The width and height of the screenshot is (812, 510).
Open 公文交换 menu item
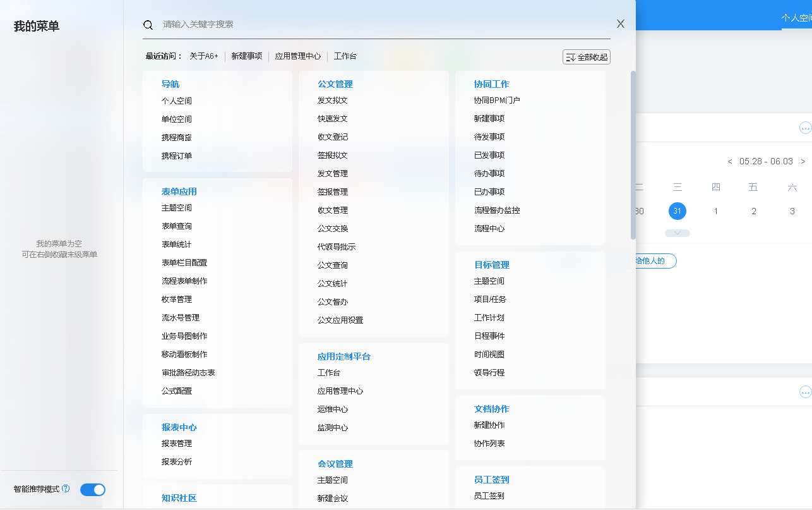click(x=333, y=229)
